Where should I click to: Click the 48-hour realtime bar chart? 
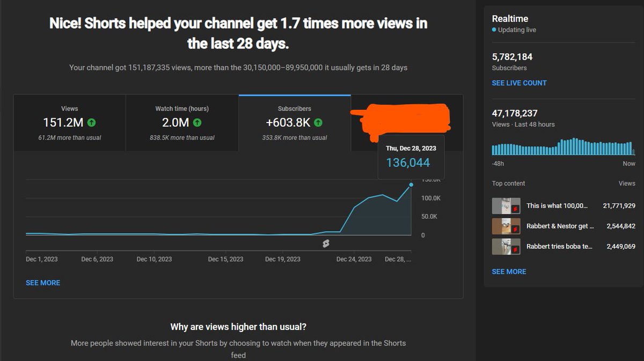[x=563, y=146]
